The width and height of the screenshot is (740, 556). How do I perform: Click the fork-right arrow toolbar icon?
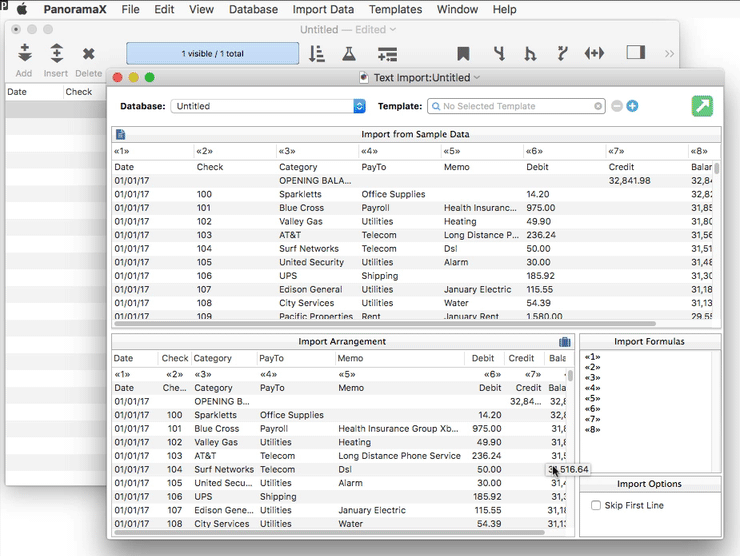click(x=530, y=53)
